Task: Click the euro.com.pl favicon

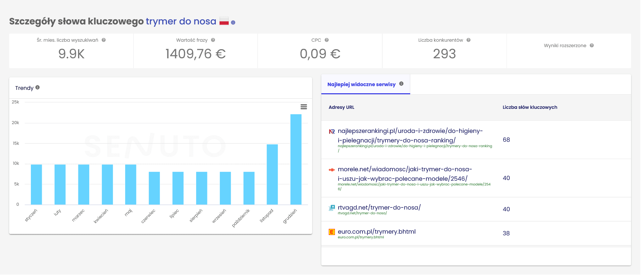Action: tap(332, 232)
